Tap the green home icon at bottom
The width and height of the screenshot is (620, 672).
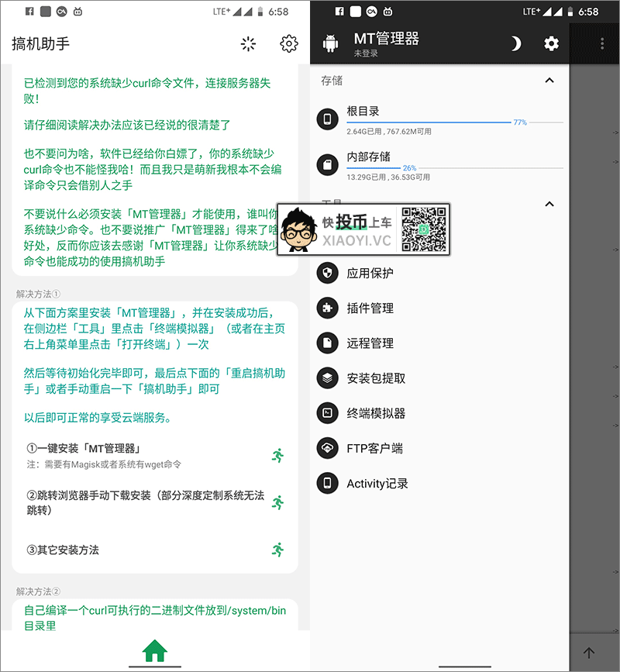click(x=155, y=650)
